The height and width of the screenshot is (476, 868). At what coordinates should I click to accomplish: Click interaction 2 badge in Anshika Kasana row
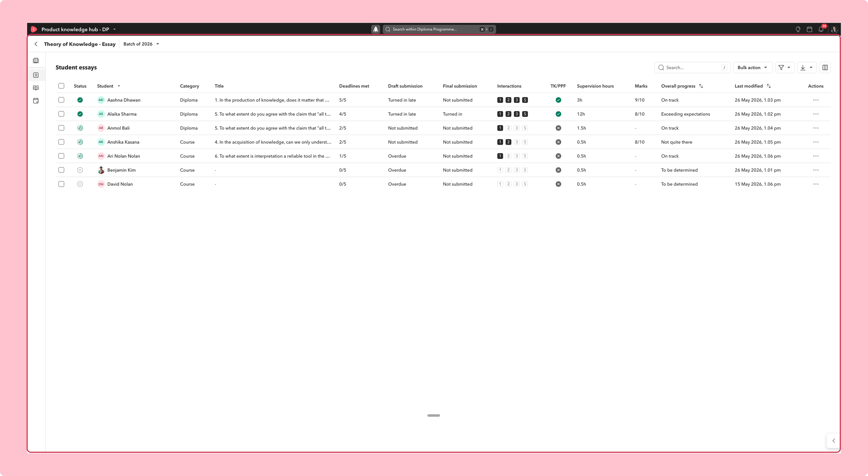pos(508,142)
